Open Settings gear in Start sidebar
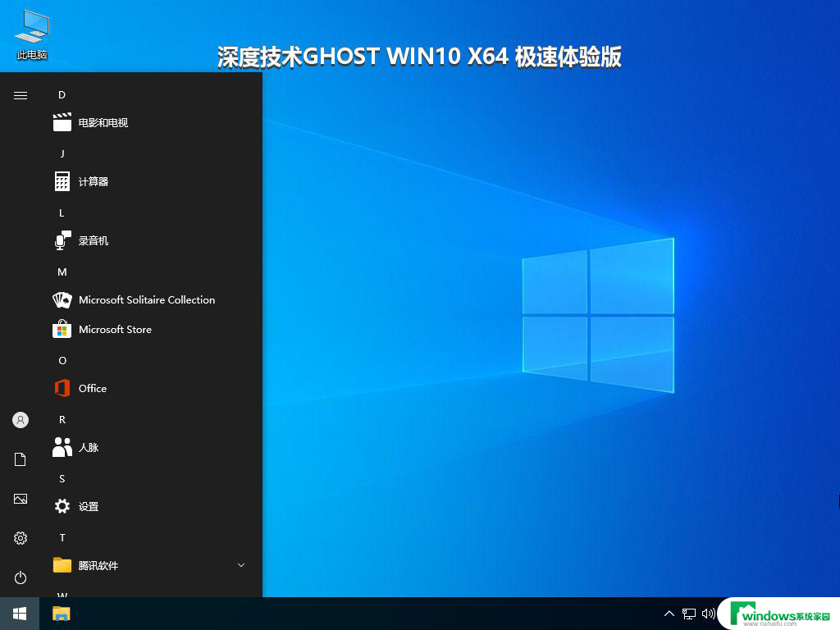Viewport: 840px width, 630px height. pos(21,538)
